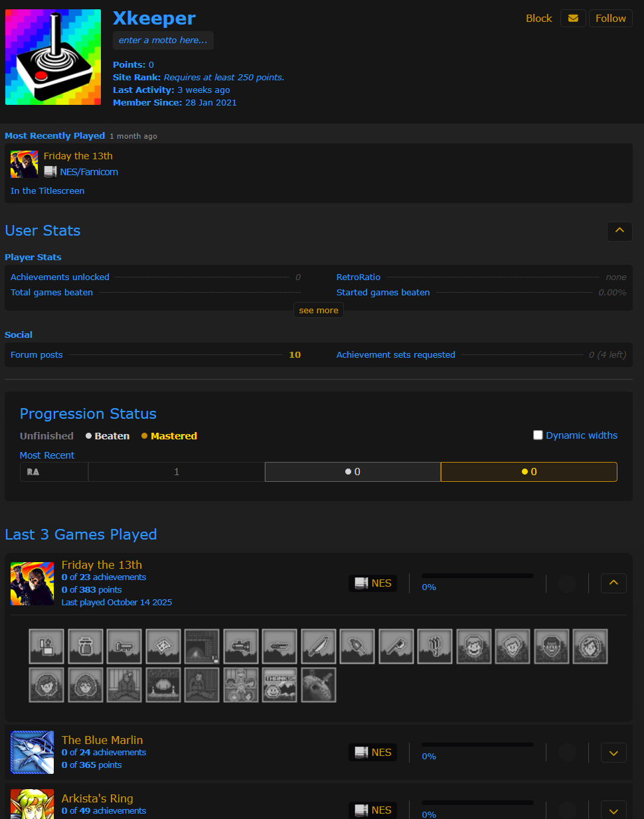644x819 pixels.
Task: Expand The Blue Marlin achievements
Action: point(613,753)
